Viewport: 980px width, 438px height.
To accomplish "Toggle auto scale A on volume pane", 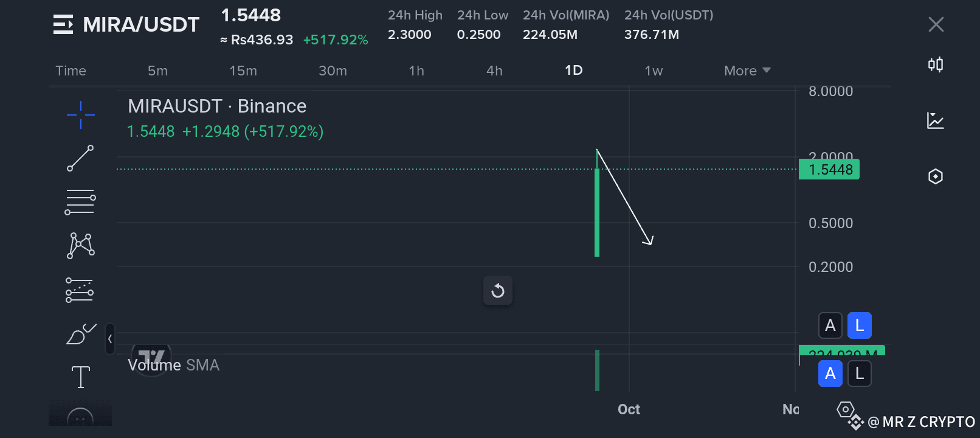I will pos(830,374).
